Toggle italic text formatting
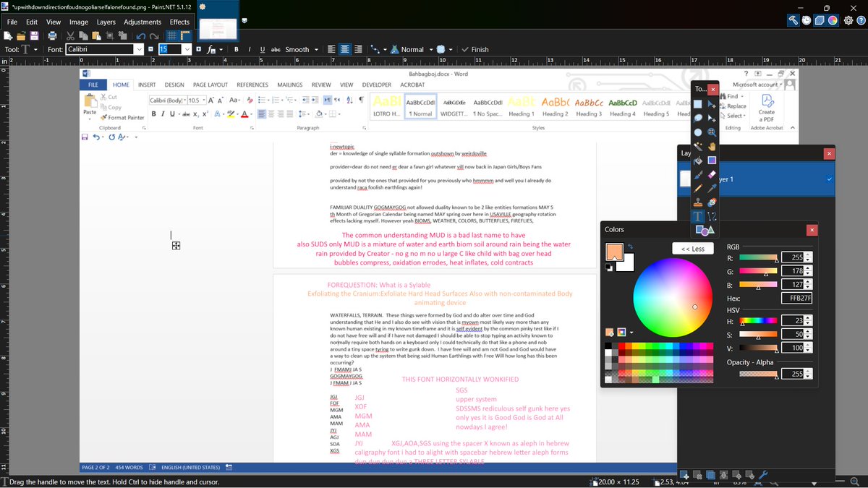The height and width of the screenshot is (488, 868). point(250,49)
